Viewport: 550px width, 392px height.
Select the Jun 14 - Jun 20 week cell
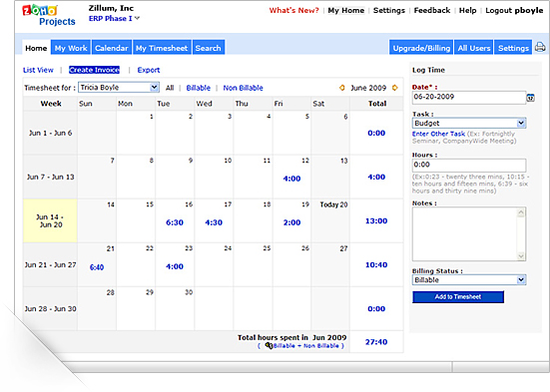pyautogui.click(x=50, y=220)
